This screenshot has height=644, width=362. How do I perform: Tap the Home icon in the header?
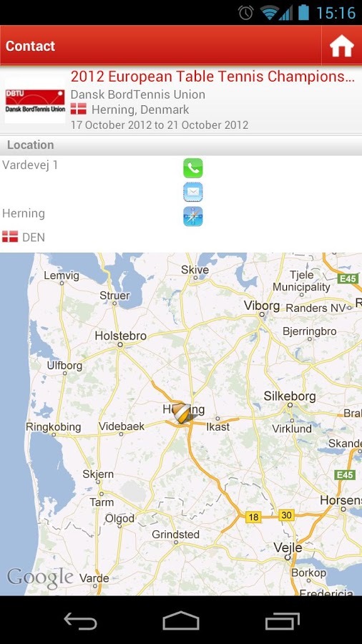[x=341, y=46]
